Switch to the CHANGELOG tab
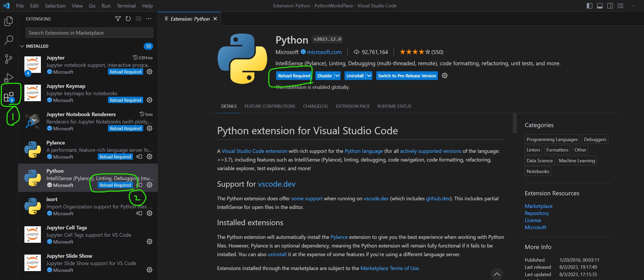The height and width of the screenshot is (280, 644). click(315, 106)
